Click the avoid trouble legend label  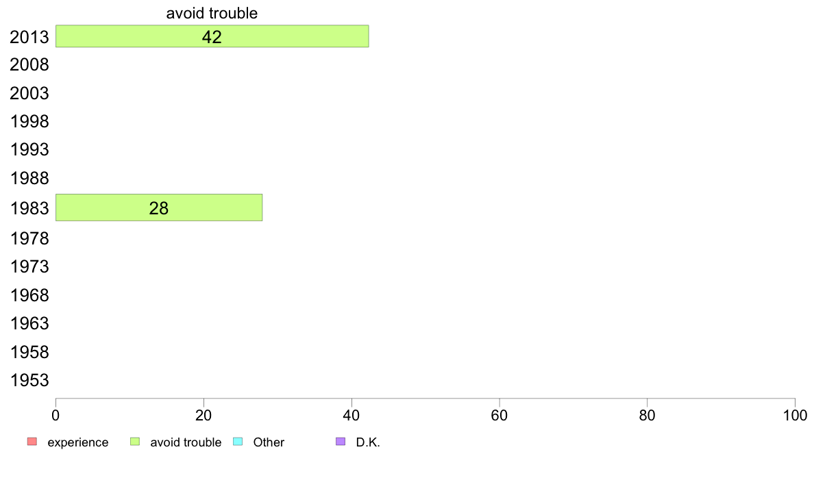186,442
